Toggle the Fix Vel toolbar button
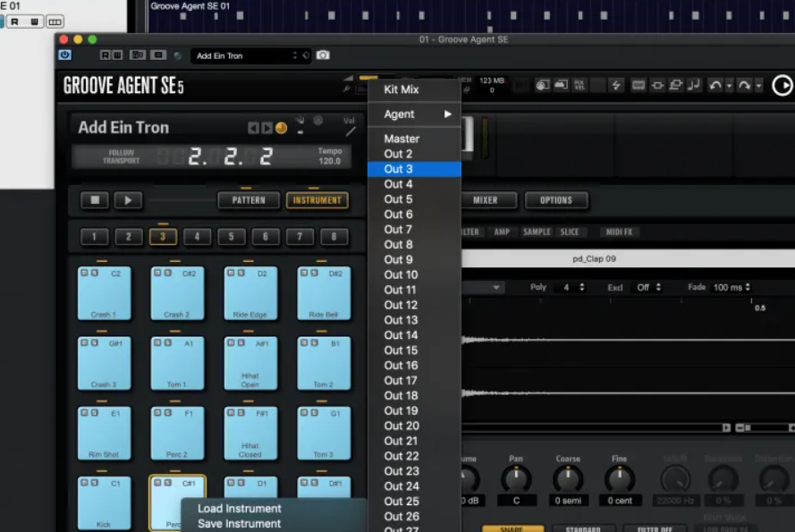This screenshot has width=795, height=532. [x=579, y=85]
